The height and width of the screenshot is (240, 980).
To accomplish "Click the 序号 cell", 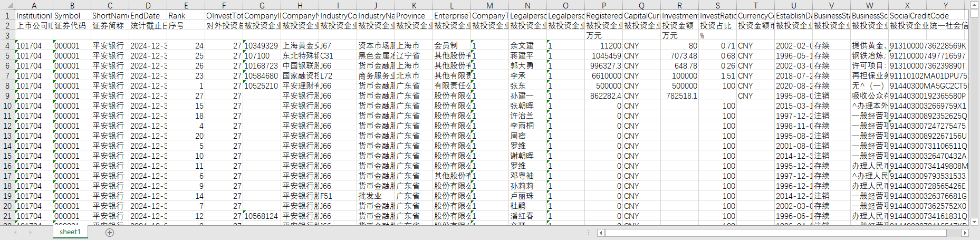I will pos(186,26).
